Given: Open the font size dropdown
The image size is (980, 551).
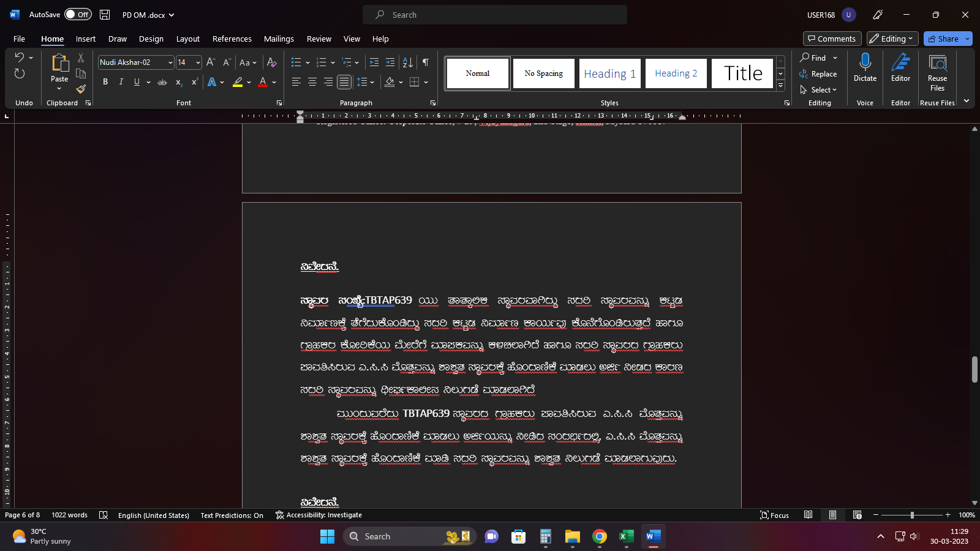Looking at the screenshot, I should pos(198,62).
